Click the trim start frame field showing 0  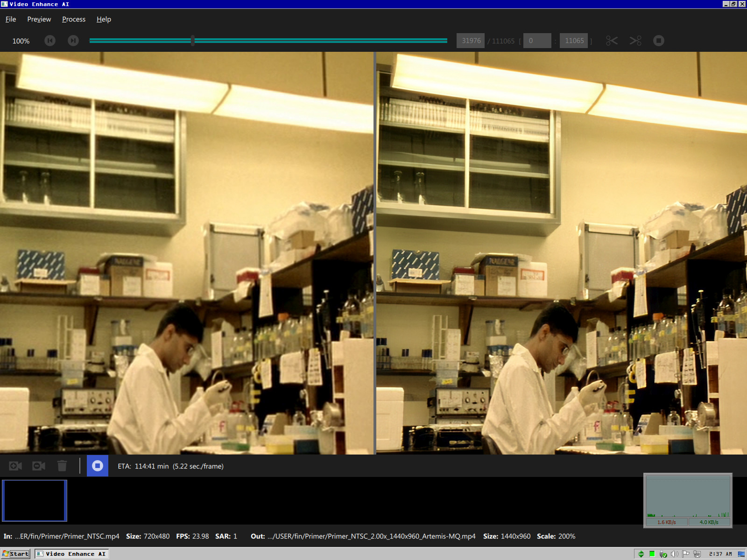click(537, 41)
